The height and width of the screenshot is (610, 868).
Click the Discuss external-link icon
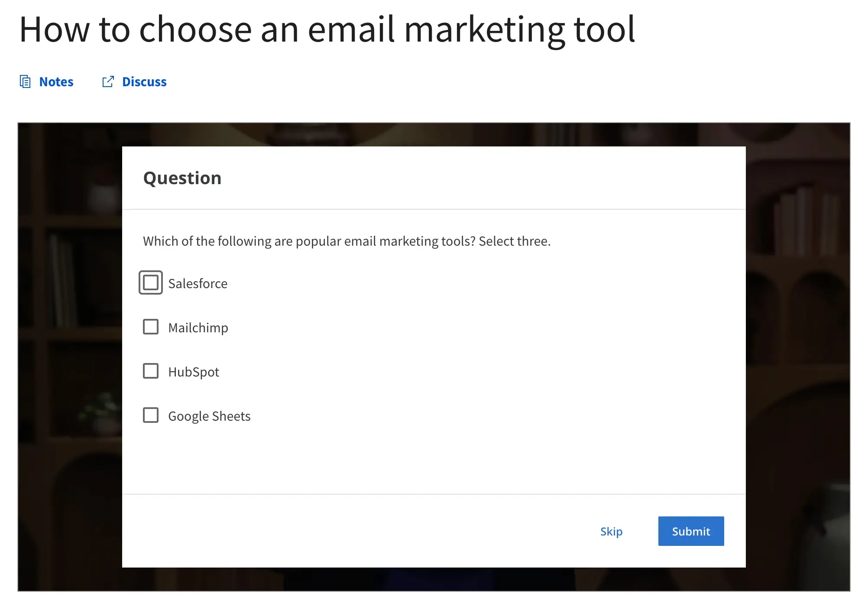(x=108, y=81)
